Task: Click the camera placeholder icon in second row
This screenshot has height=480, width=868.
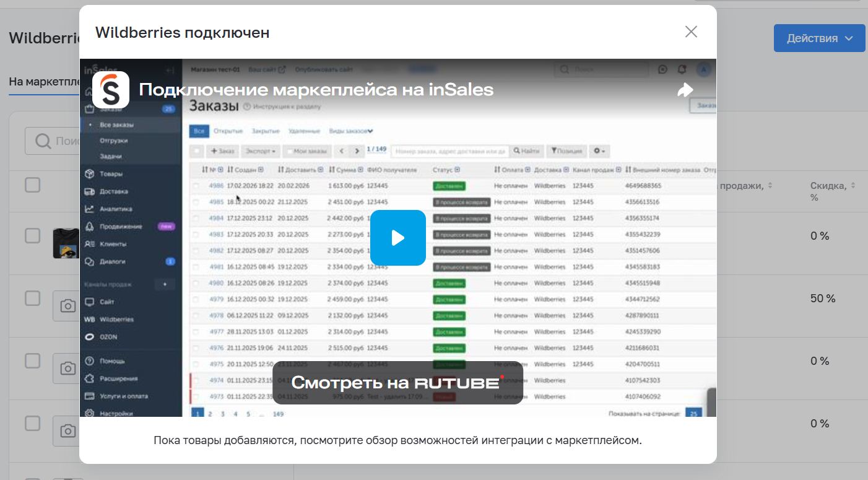Action: (67, 306)
